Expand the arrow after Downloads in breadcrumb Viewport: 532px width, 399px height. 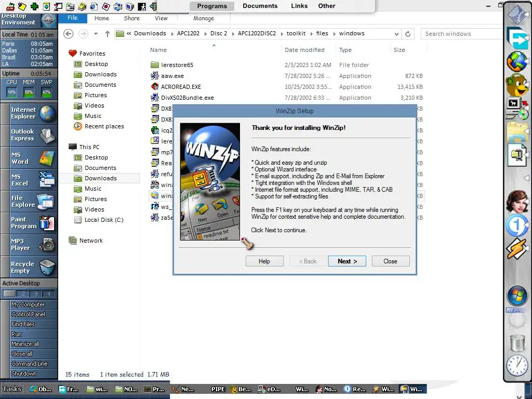point(171,34)
